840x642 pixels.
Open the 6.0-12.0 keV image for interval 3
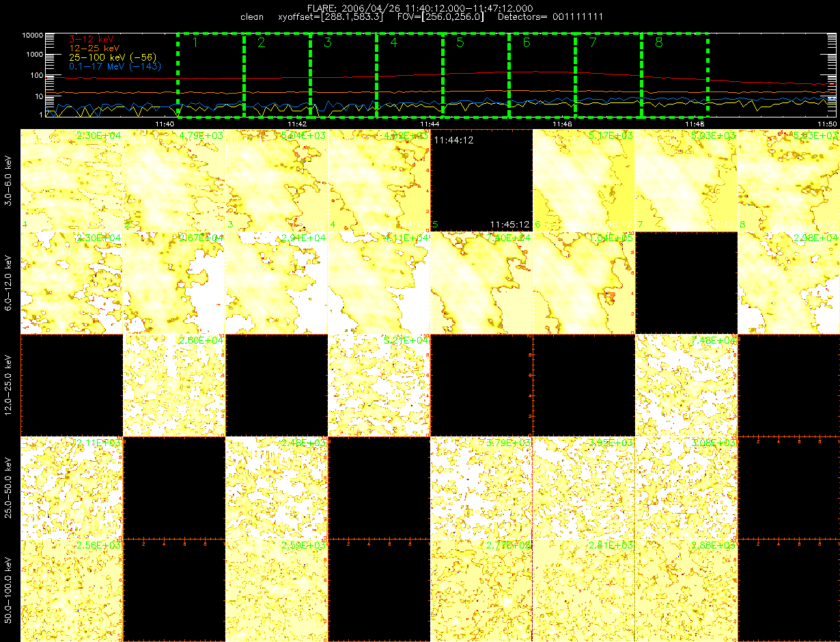[277, 283]
